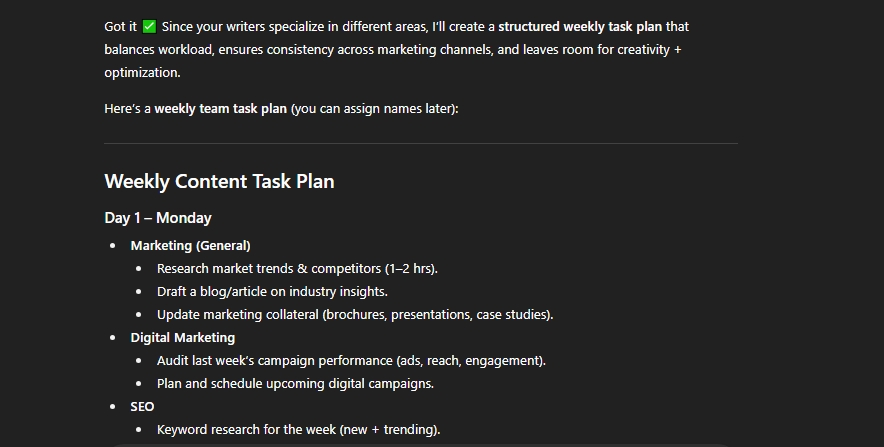The width and height of the screenshot is (884, 447).
Task: Click the bullet before "Digital Marketing"
Action: point(112,338)
